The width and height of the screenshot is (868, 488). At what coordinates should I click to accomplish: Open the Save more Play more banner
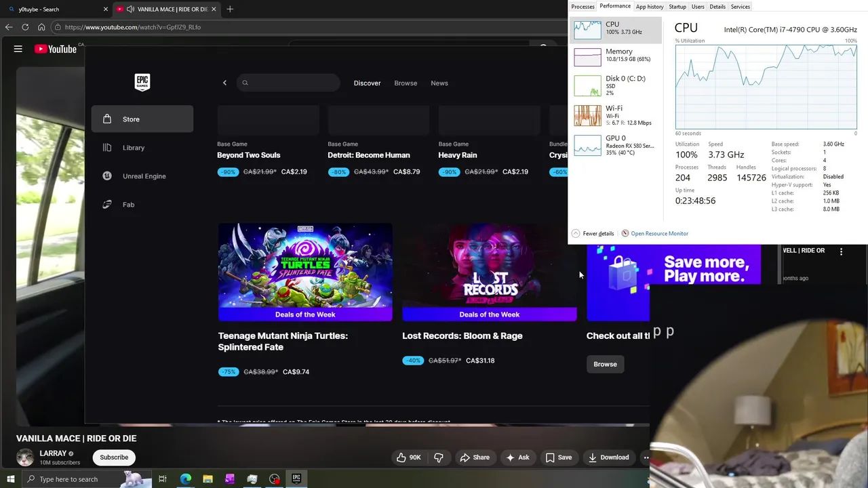(673, 264)
